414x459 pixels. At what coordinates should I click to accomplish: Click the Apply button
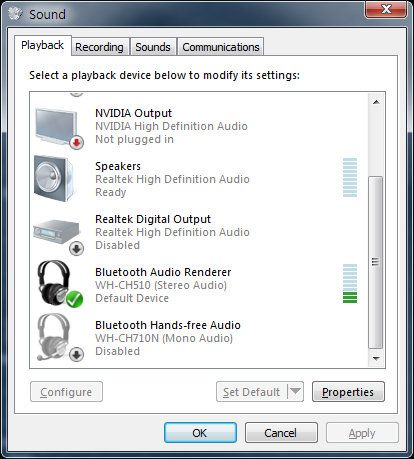[x=362, y=433]
